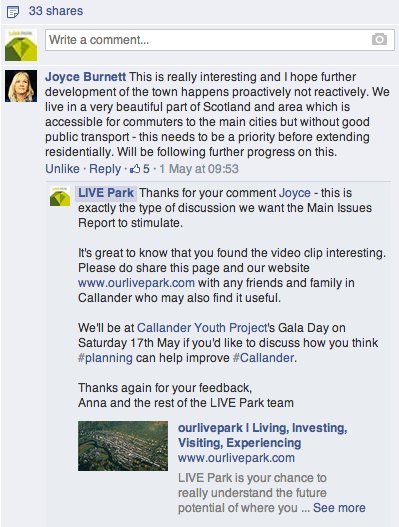
Task: Open www.ourlivepark.com link in reply text
Action: pos(136,283)
